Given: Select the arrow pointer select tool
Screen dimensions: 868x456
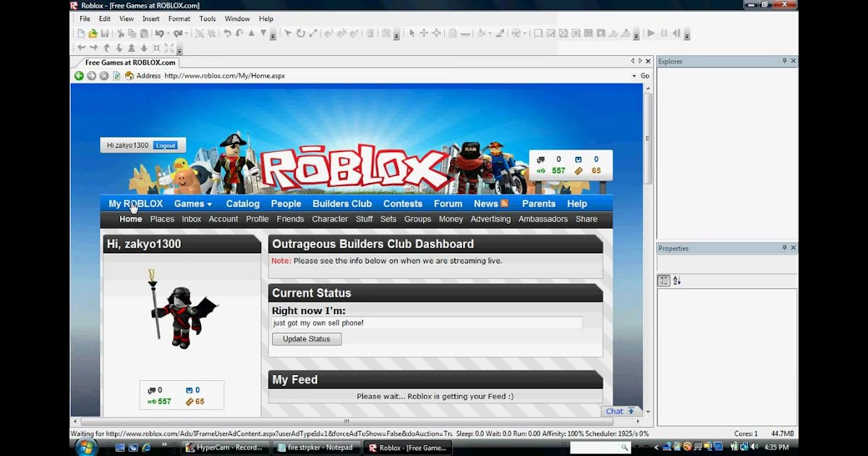Looking at the screenshot, I should coord(412,33).
